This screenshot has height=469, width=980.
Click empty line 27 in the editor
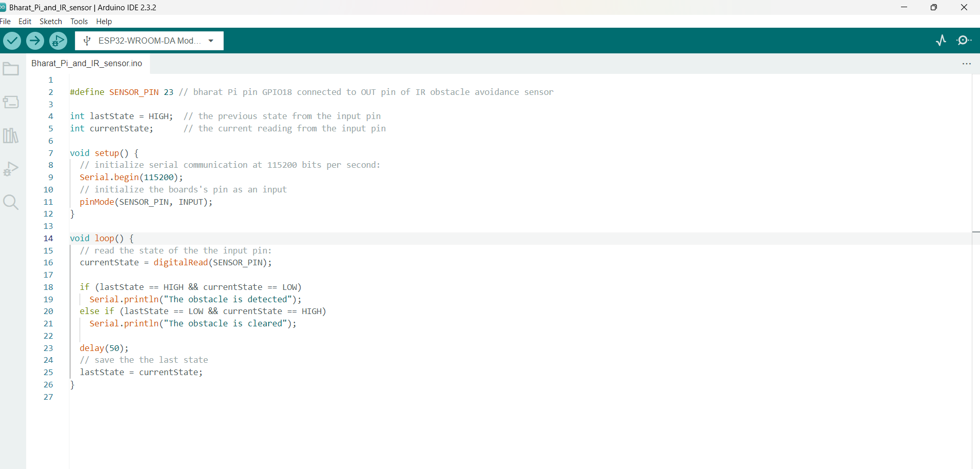click(x=520, y=397)
